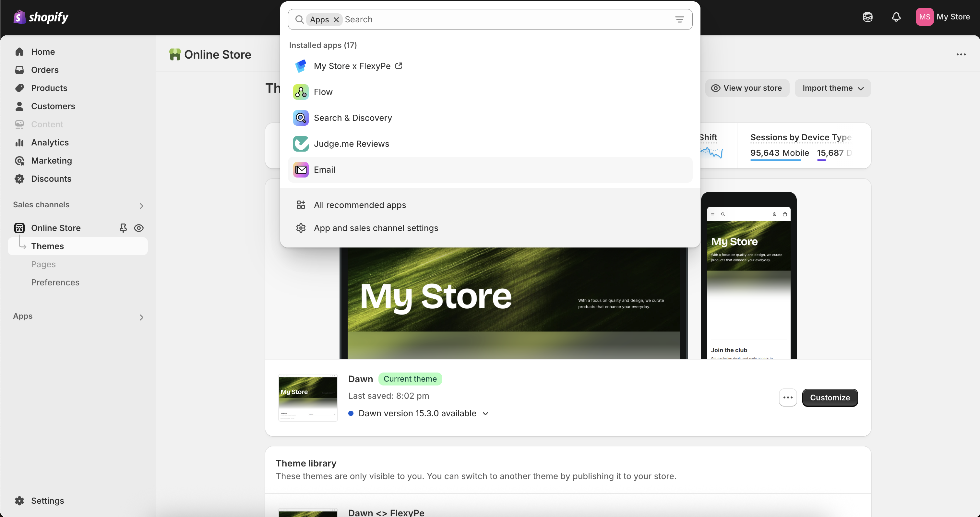The image size is (980, 517).
Task: Open App and sales channel settings
Action: [376, 228]
